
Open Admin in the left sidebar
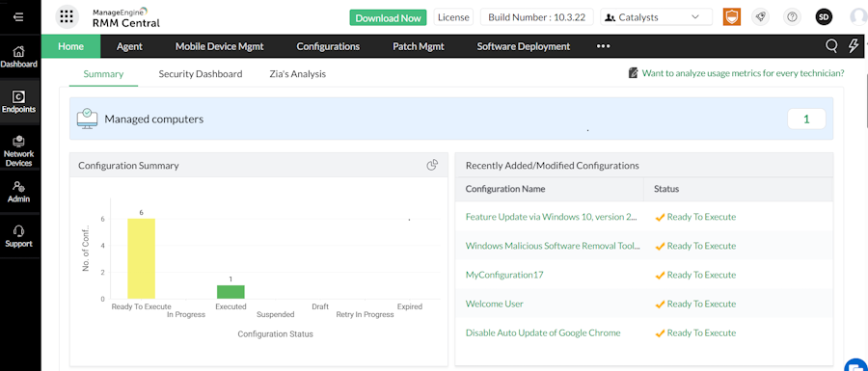click(19, 192)
